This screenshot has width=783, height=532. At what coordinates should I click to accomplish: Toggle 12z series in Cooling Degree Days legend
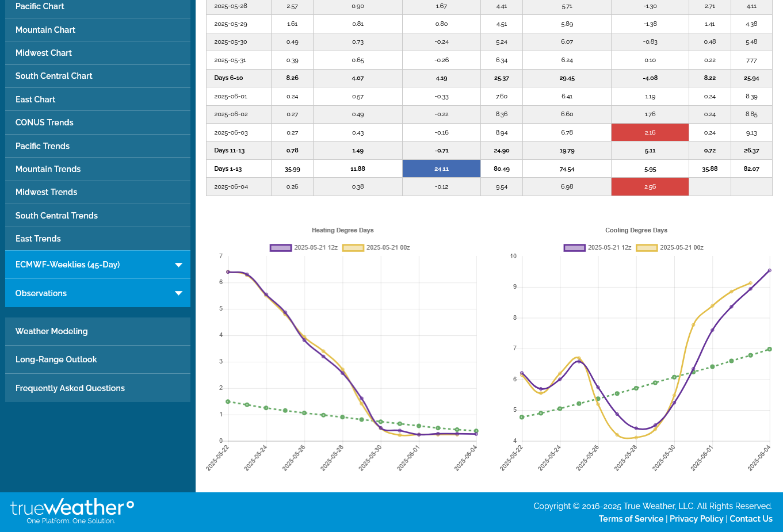pos(598,248)
